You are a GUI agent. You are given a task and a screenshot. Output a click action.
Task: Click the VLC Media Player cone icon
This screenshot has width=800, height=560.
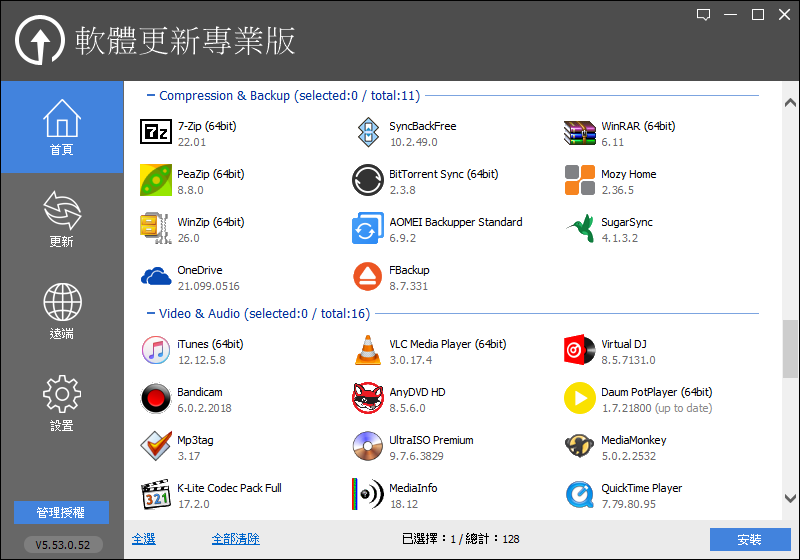coord(368,350)
